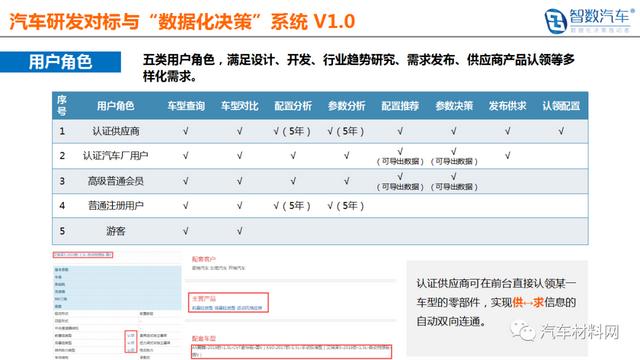Click the red 配套客户 heading
This screenshot has height=360, width=640.
pyautogui.click(x=204, y=259)
